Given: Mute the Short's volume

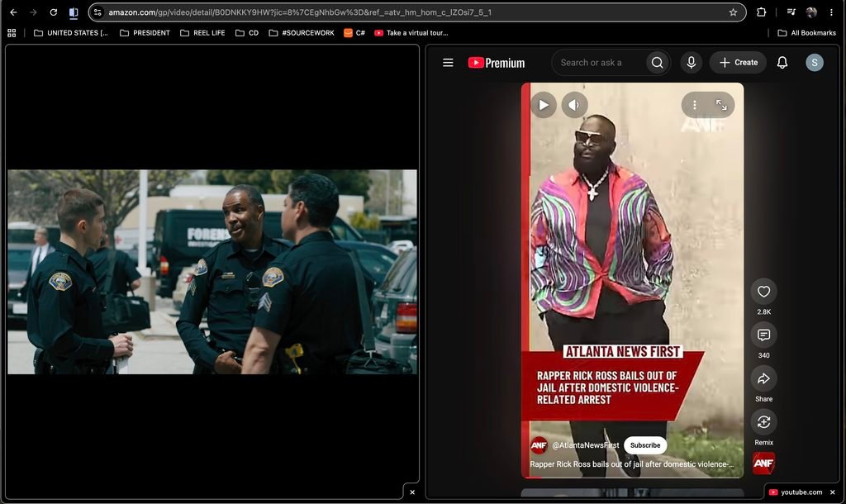Looking at the screenshot, I should pyautogui.click(x=575, y=105).
